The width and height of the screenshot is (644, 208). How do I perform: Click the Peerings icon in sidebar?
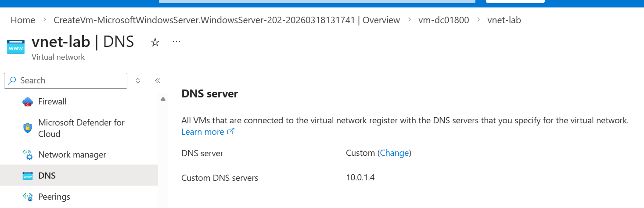pos(28,197)
